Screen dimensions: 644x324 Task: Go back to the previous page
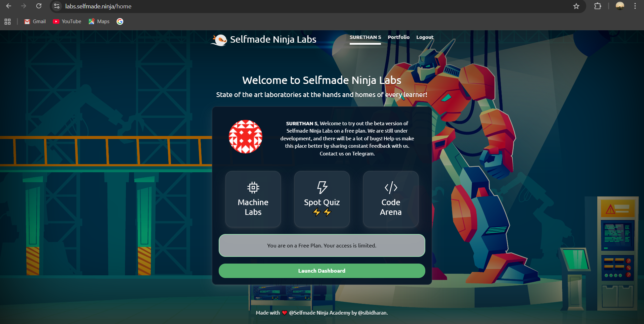click(x=9, y=6)
